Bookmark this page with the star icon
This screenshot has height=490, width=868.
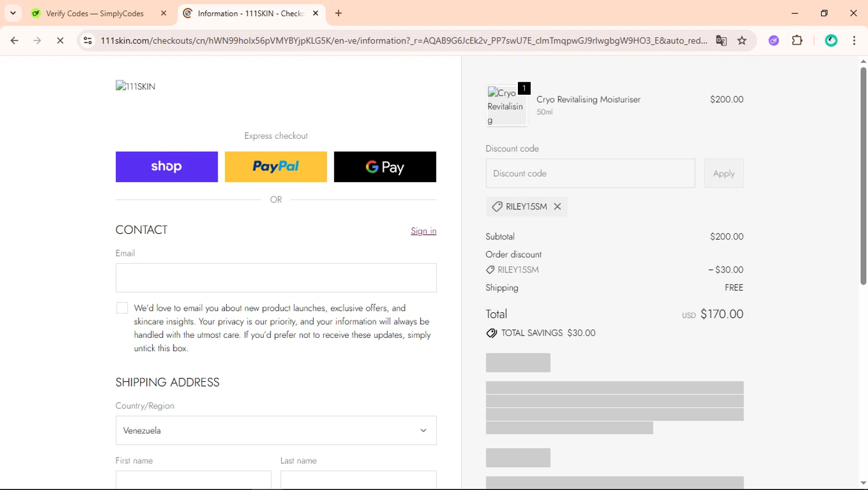(x=742, y=40)
